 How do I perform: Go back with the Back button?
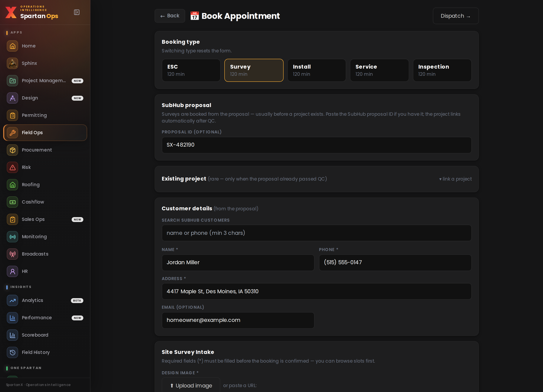pyautogui.click(x=170, y=16)
